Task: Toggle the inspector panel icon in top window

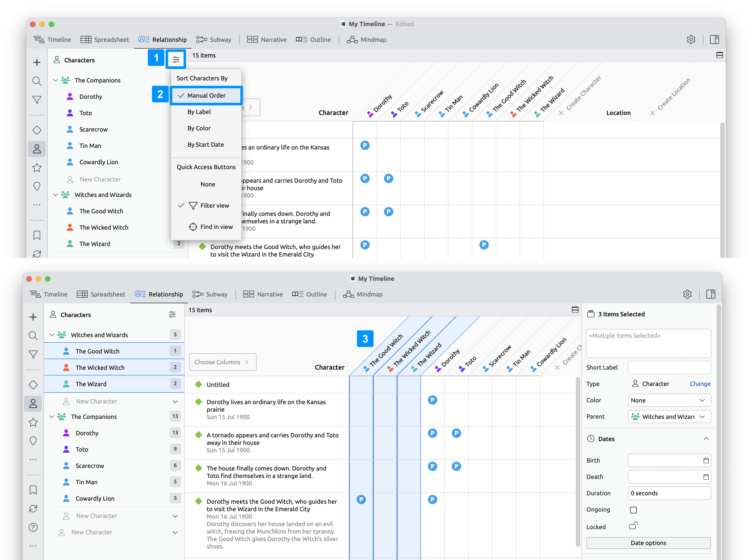Action: click(x=714, y=39)
